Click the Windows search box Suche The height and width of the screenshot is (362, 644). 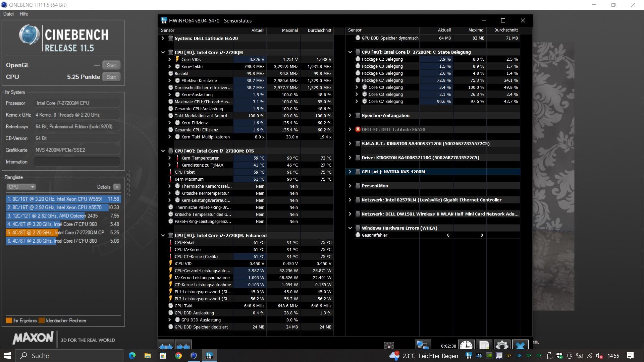[x=70, y=356]
